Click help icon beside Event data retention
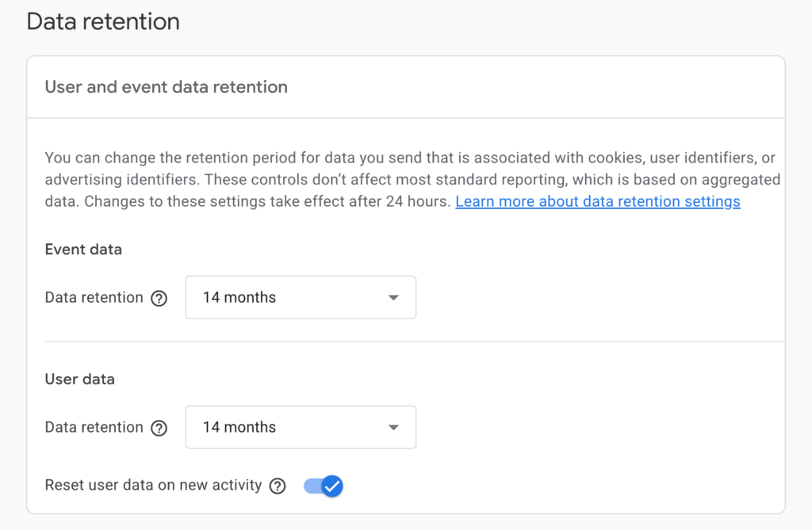Viewport: 812px width, 530px height. pos(159,298)
